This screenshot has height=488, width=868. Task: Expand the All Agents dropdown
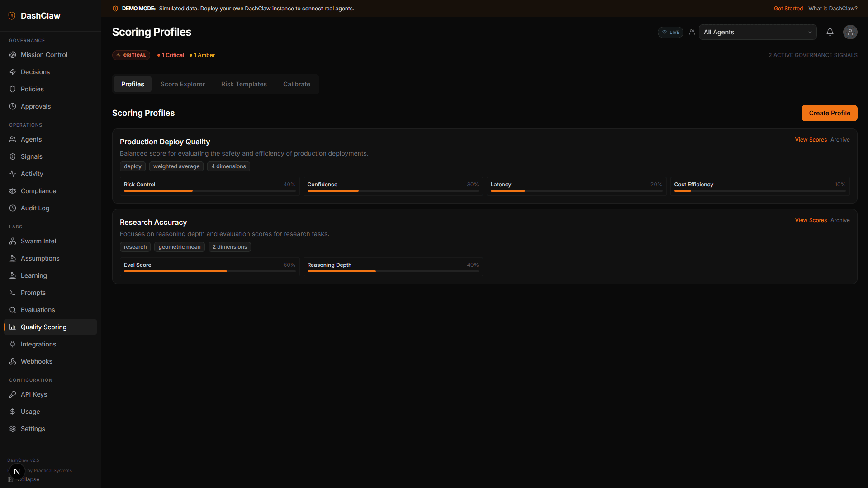point(757,32)
